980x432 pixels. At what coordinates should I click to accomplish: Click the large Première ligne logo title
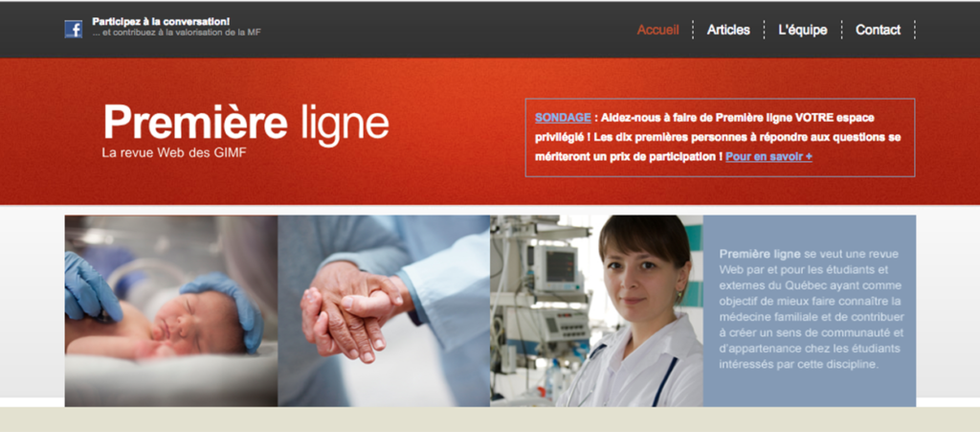coord(246,123)
